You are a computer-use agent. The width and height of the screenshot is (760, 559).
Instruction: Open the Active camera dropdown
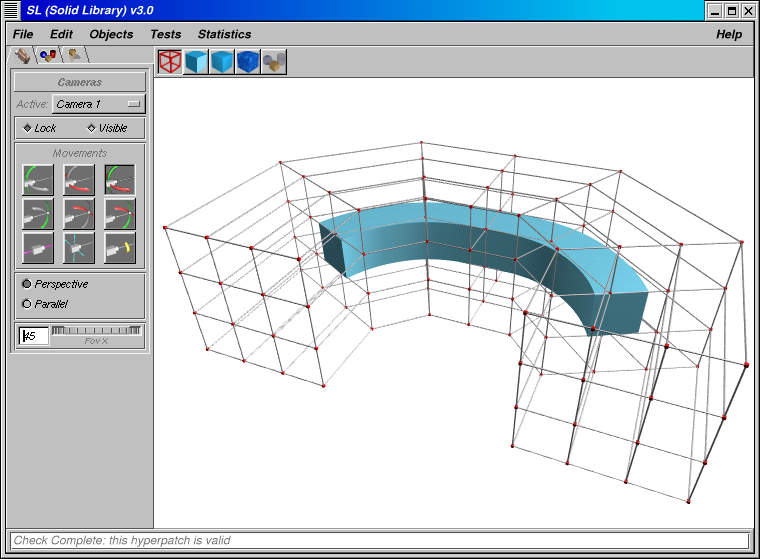pos(98,104)
